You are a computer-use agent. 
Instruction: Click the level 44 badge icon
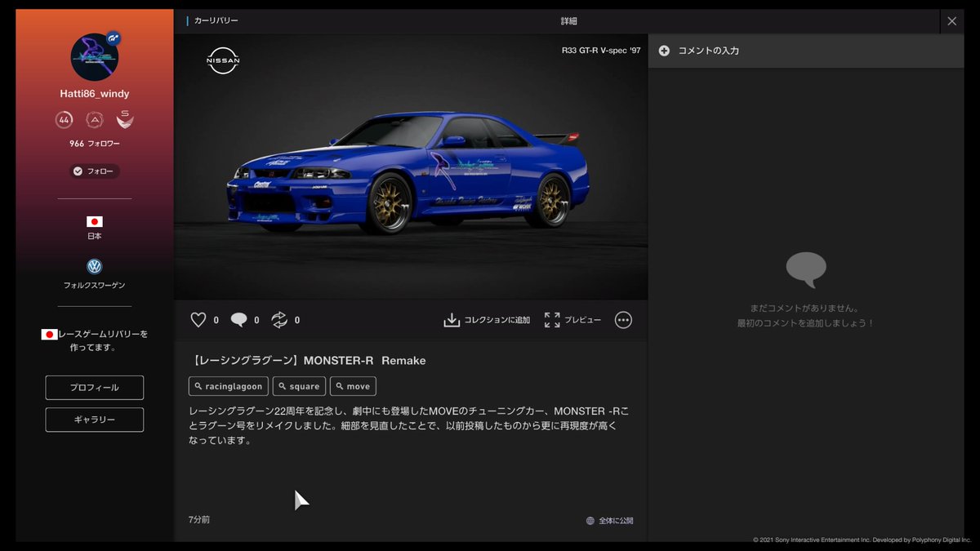tap(64, 120)
